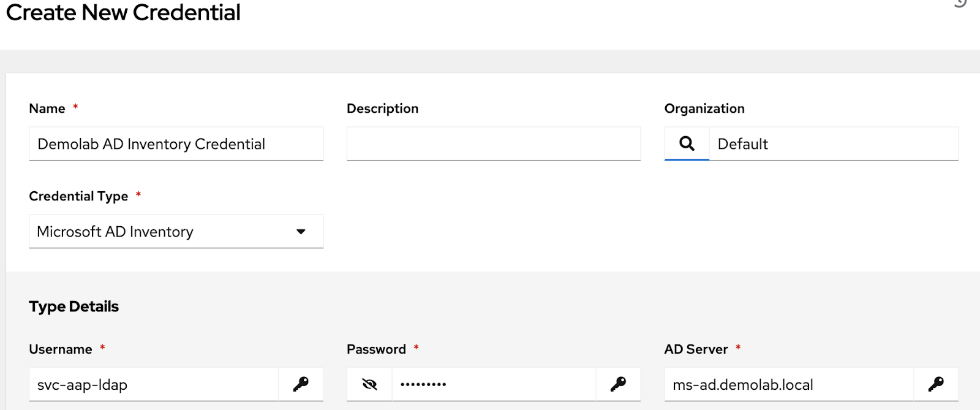Open the Organization lookup search icon
Image resolution: width=980 pixels, height=410 pixels.
pyautogui.click(x=687, y=143)
